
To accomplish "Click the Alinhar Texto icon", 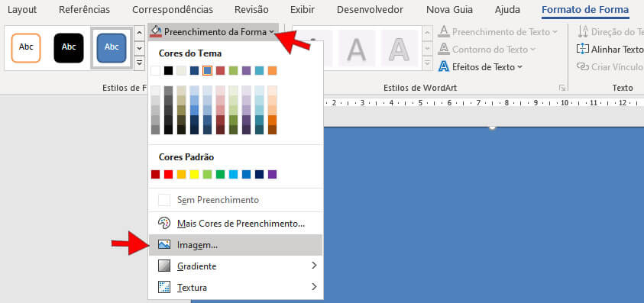I will [582, 50].
